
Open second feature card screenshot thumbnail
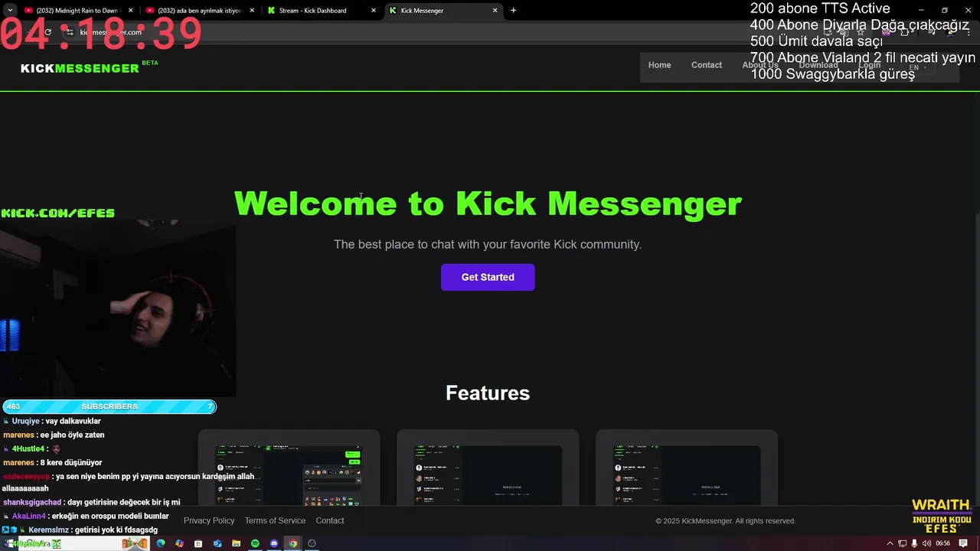pyautogui.click(x=488, y=474)
